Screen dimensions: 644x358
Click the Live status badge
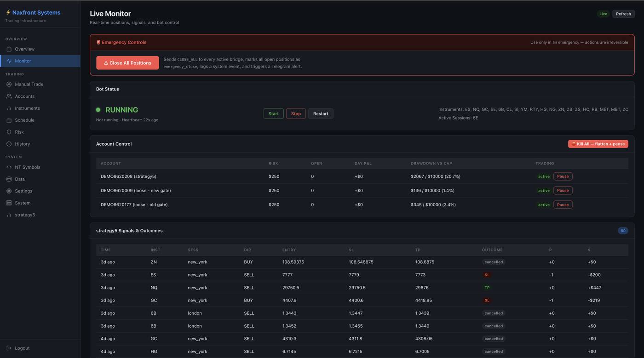(603, 14)
